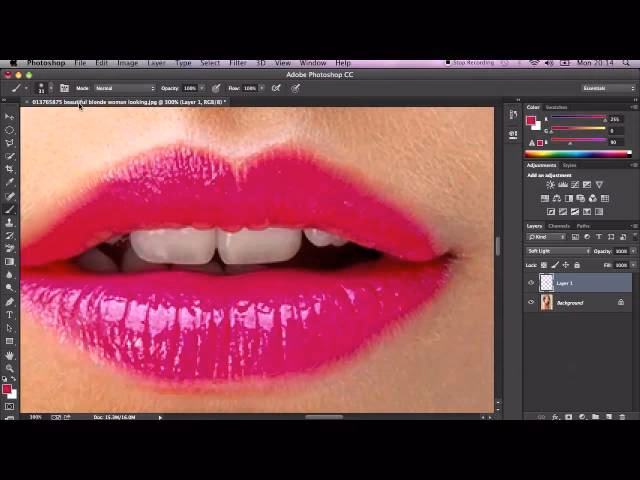640x480 pixels.
Task: Open the layer filter Kind dropdown
Action: click(546, 237)
